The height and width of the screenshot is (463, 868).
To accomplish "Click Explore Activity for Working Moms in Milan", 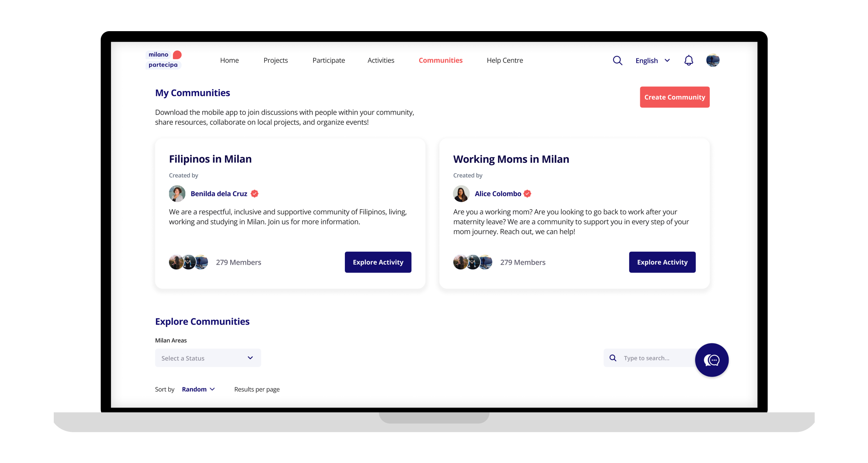I will (662, 262).
